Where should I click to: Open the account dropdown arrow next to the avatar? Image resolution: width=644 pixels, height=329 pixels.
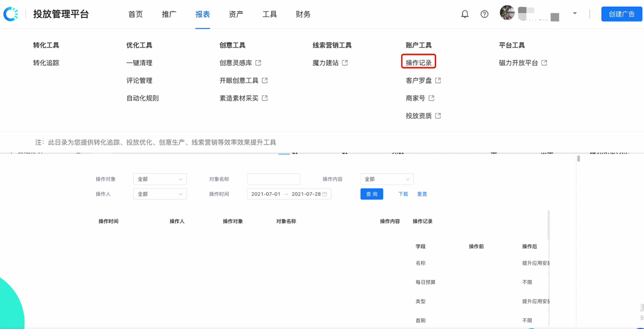574,14
